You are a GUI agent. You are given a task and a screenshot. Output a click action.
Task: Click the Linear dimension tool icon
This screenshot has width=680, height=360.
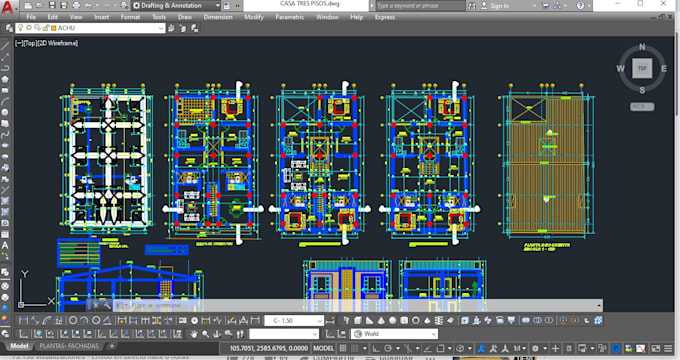[23, 321]
